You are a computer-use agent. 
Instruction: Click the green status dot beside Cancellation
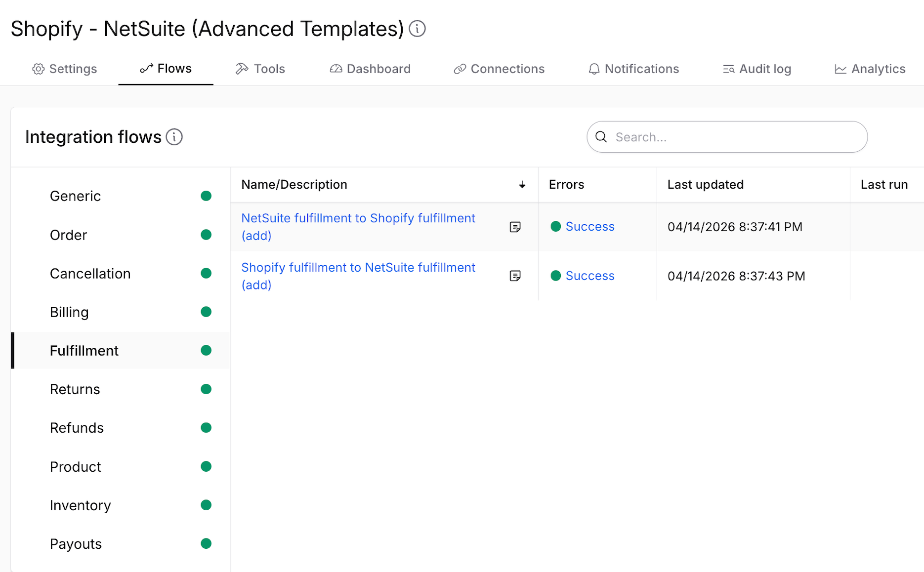[x=206, y=273]
